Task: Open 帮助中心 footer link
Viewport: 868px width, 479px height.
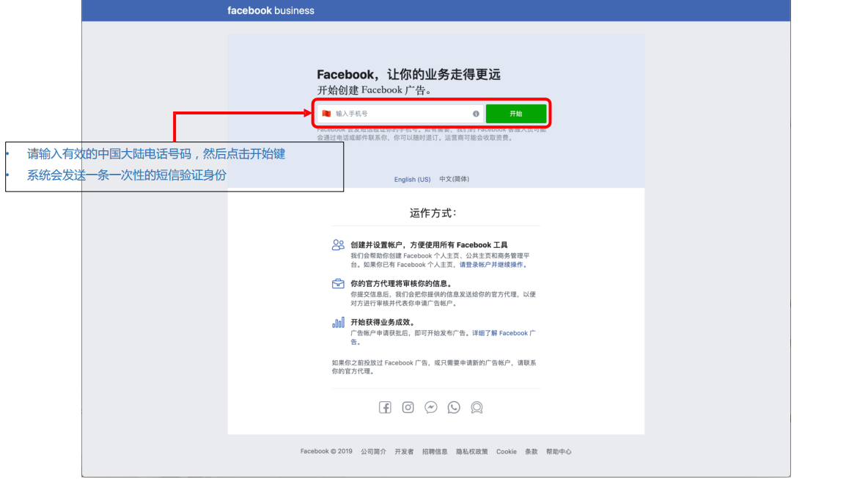Action: click(559, 452)
